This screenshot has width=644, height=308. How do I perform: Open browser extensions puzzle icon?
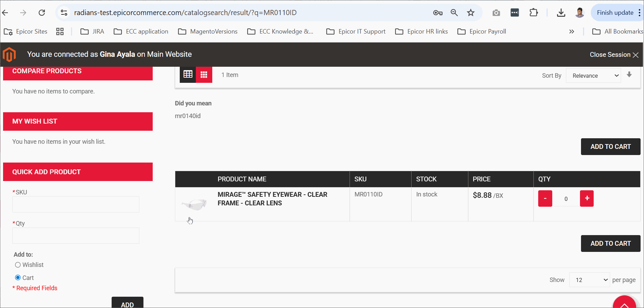533,13
